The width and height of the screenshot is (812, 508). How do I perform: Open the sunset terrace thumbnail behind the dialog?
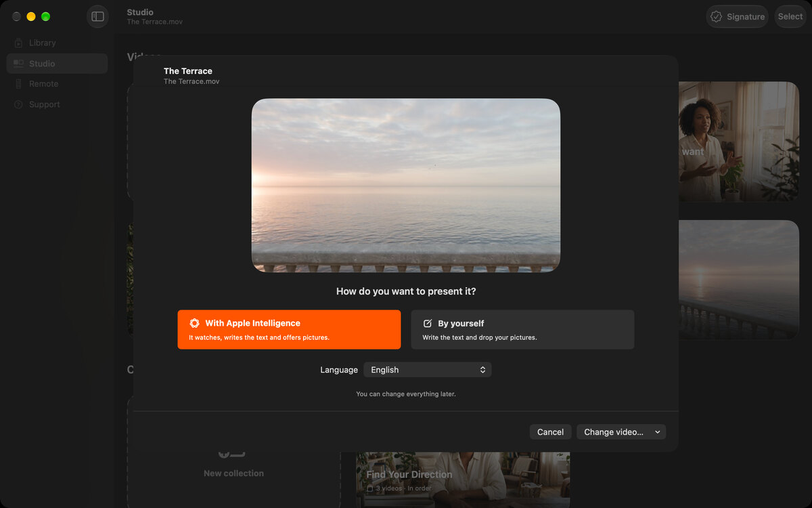pyautogui.click(x=739, y=280)
